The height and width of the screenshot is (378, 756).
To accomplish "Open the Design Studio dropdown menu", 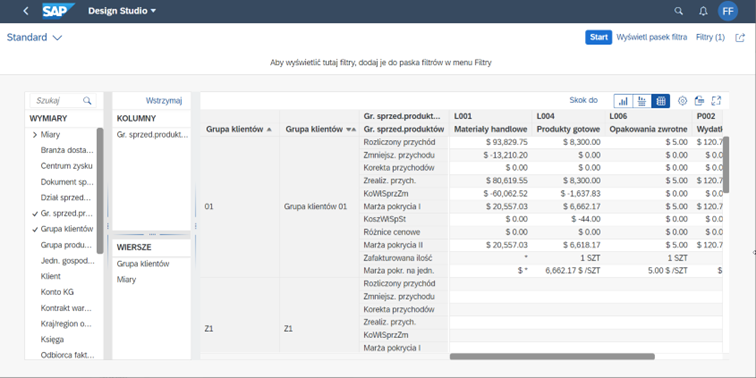I will click(x=122, y=11).
